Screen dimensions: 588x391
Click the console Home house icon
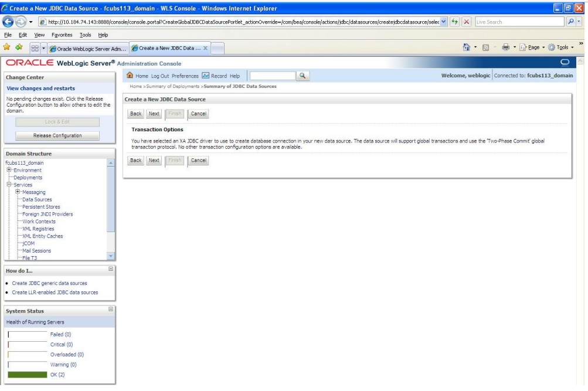point(130,75)
